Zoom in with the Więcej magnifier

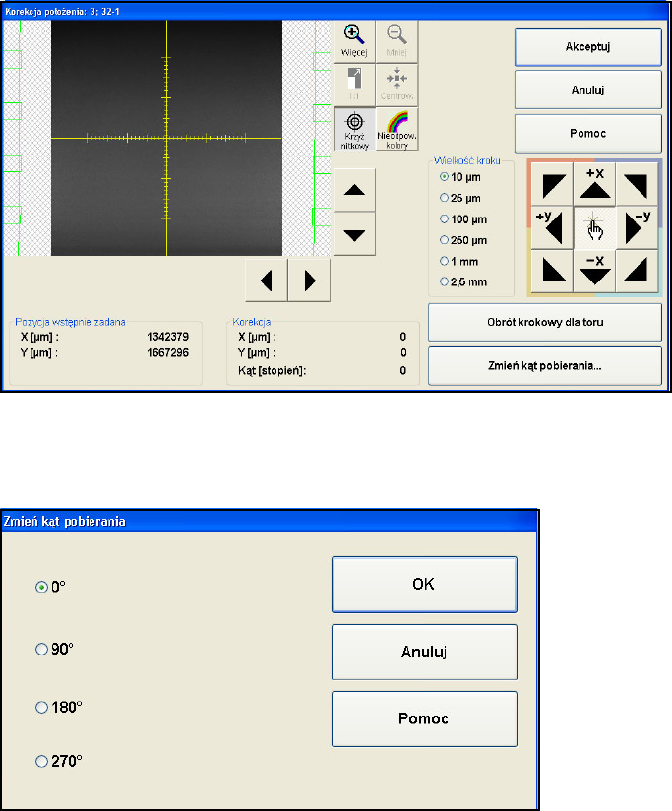[x=354, y=41]
